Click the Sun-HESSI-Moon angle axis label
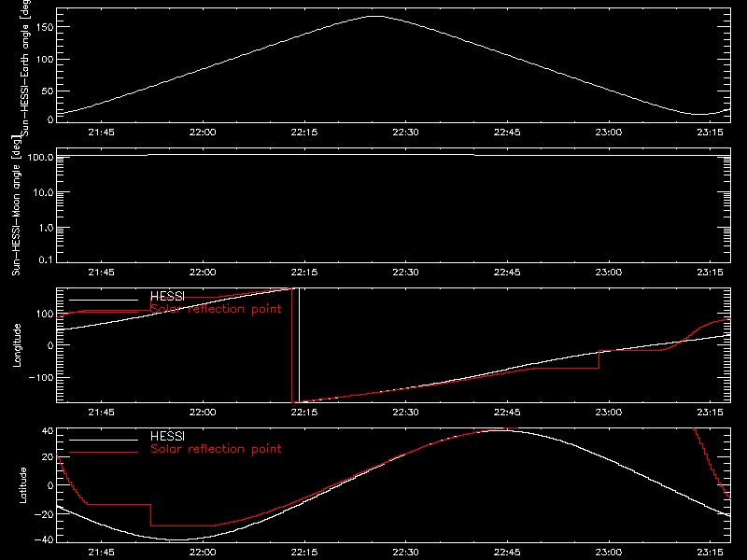 click(x=16, y=205)
